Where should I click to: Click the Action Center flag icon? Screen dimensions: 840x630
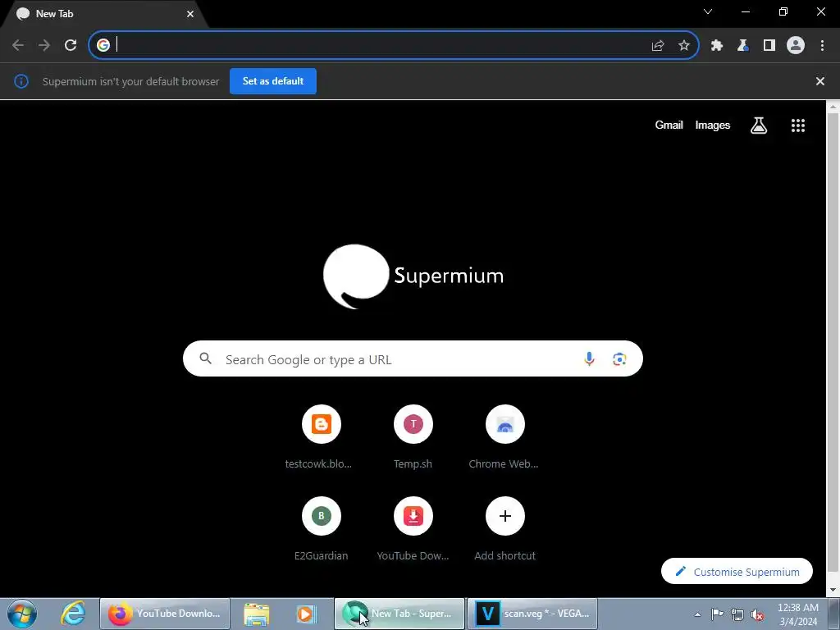pos(717,614)
